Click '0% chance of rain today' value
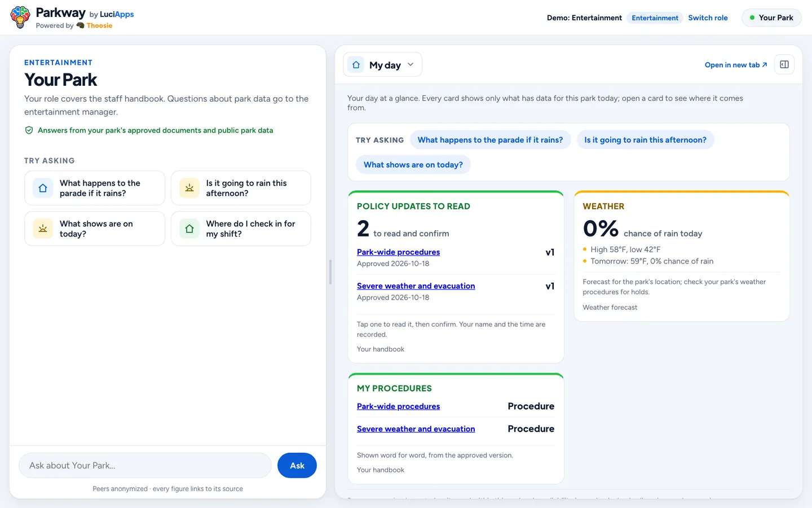The height and width of the screenshot is (508, 812). click(x=642, y=229)
